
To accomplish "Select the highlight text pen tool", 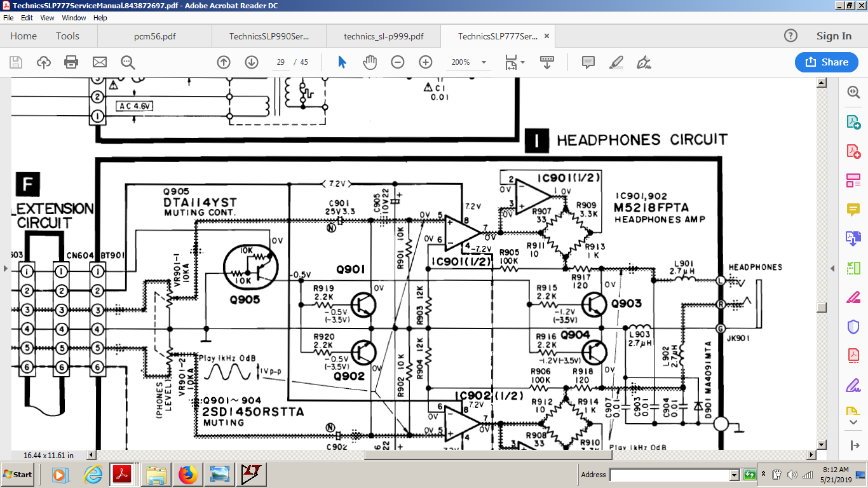I will point(616,62).
